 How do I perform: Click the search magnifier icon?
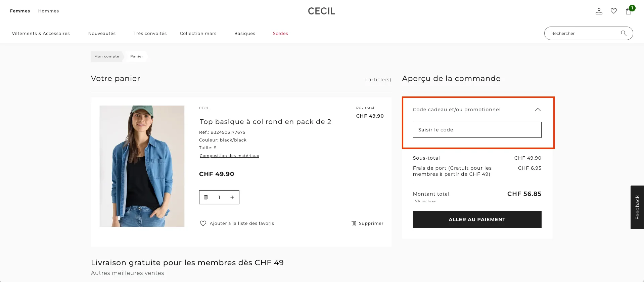coord(624,33)
